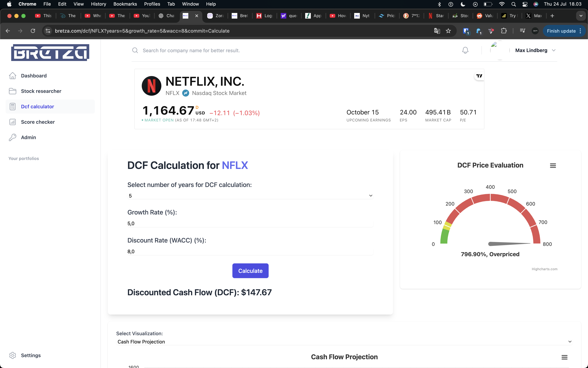
Task: Click the green segment of the gauge
Action: click(x=444, y=236)
